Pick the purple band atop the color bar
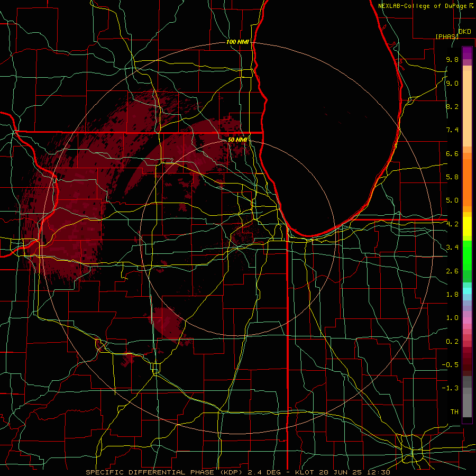This screenshot has height=476, width=476. [x=467, y=53]
